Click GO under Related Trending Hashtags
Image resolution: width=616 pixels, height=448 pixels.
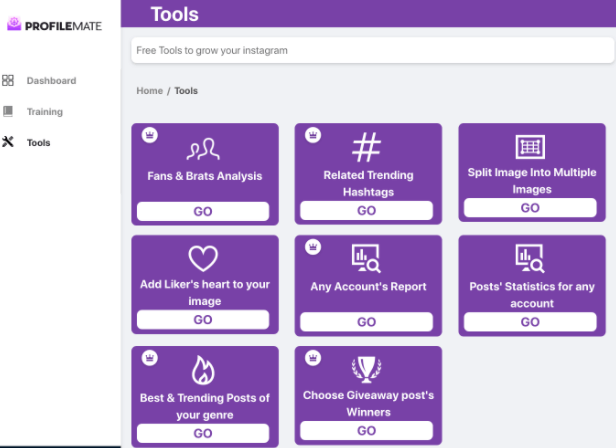(367, 211)
